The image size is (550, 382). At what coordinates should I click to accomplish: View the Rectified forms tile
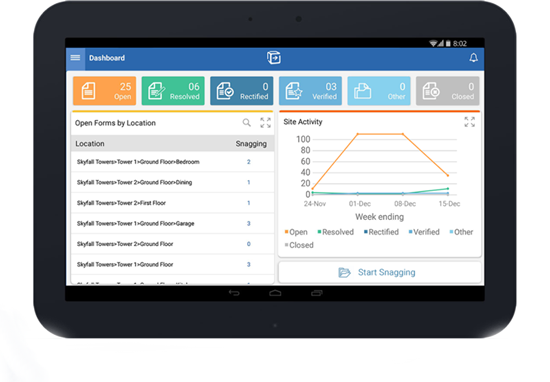point(242,91)
